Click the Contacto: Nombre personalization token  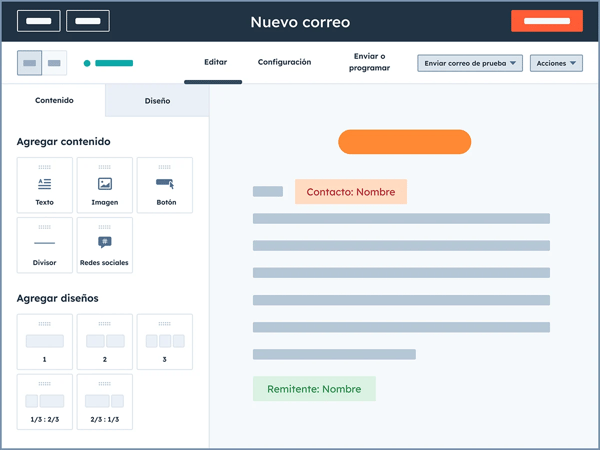point(351,192)
